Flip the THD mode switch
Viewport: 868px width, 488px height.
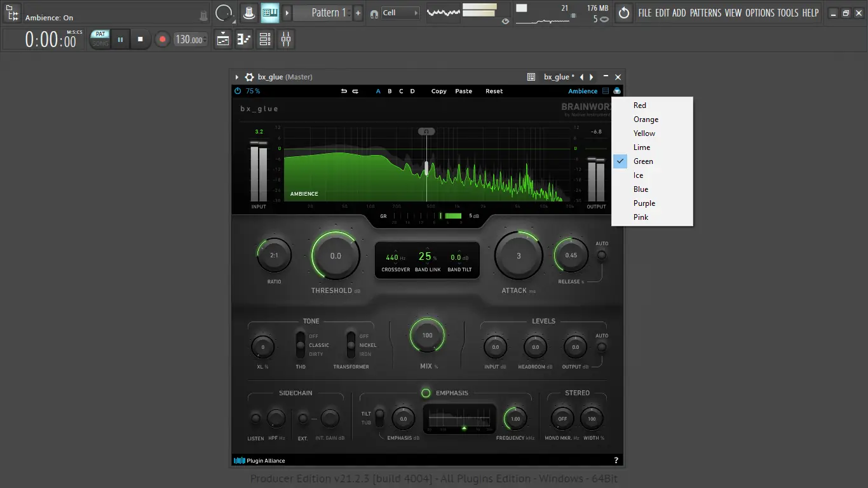tap(301, 344)
